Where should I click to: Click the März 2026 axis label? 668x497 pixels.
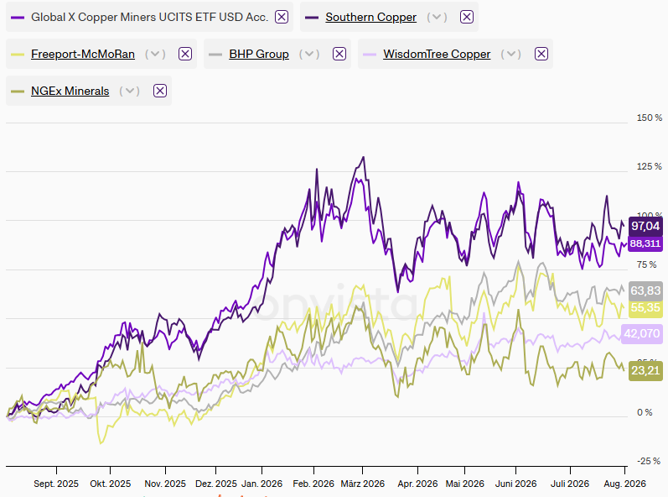363,484
